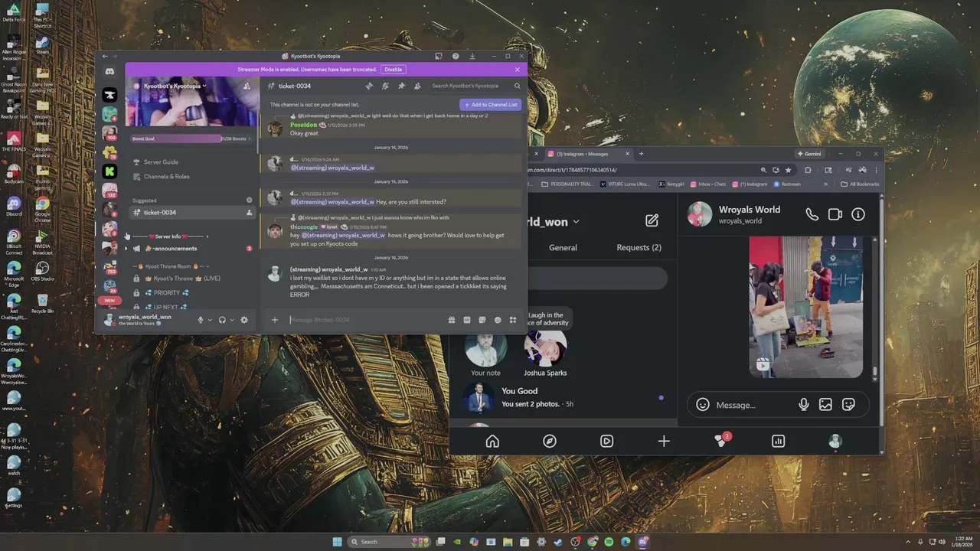Open Discord apps launcher icon
Image resolution: width=980 pixels, height=551 pixels.
tap(513, 320)
